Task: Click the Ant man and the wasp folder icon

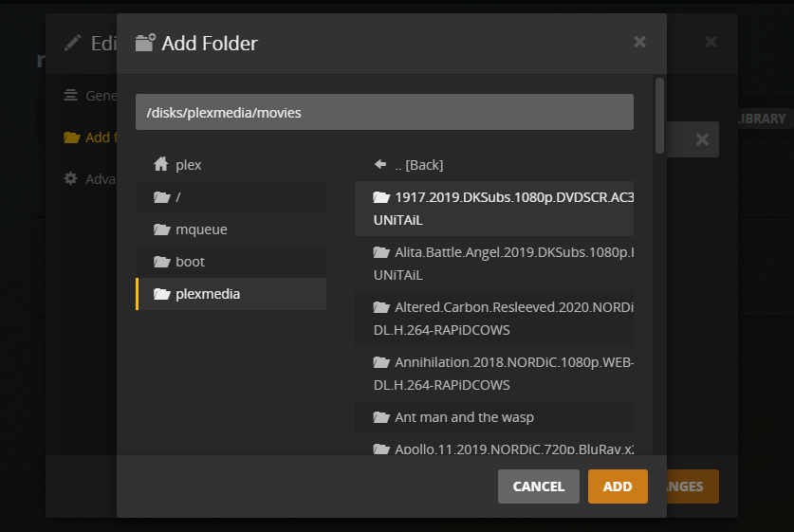Action: tap(381, 417)
